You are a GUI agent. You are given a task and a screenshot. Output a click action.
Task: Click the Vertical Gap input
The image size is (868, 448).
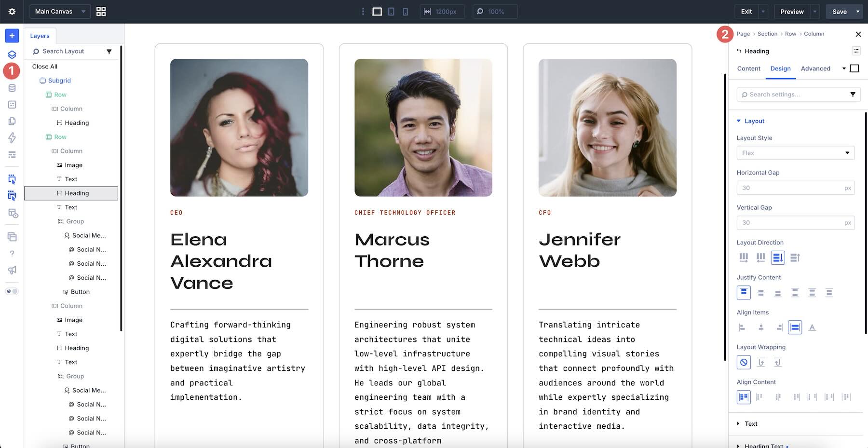795,223
